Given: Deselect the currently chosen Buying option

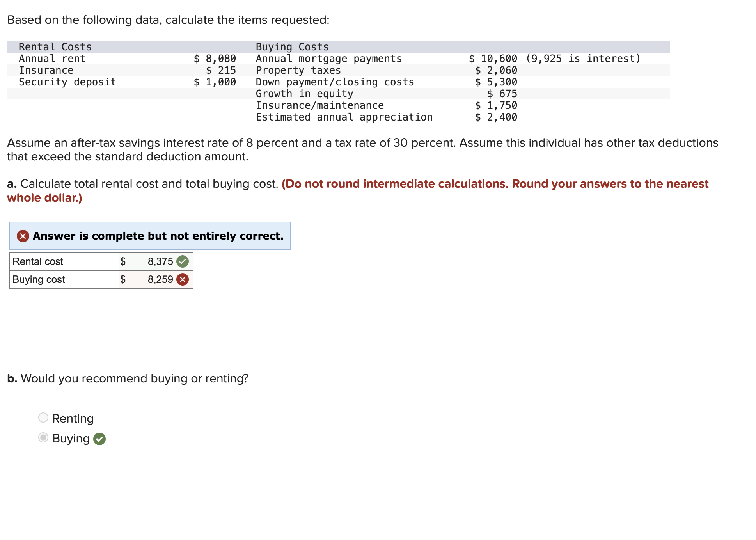Looking at the screenshot, I should (x=43, y=438).
